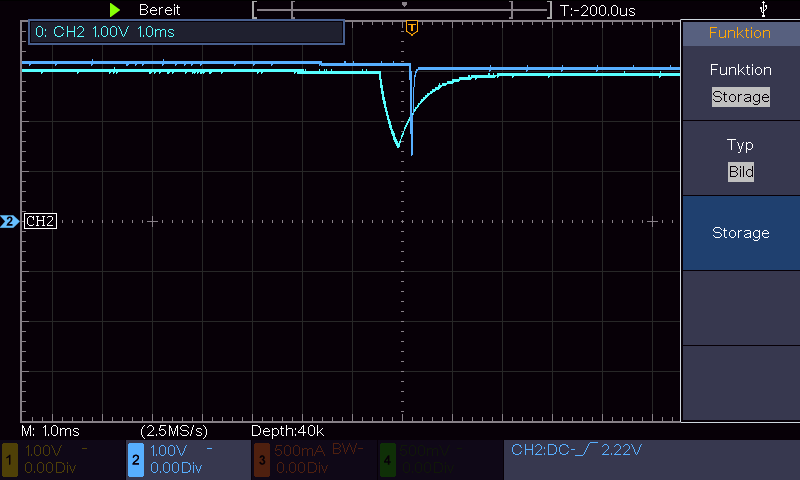Click the M: 1.0ms timebase readout
Screen dimensions: 800x480
[51, 431]
